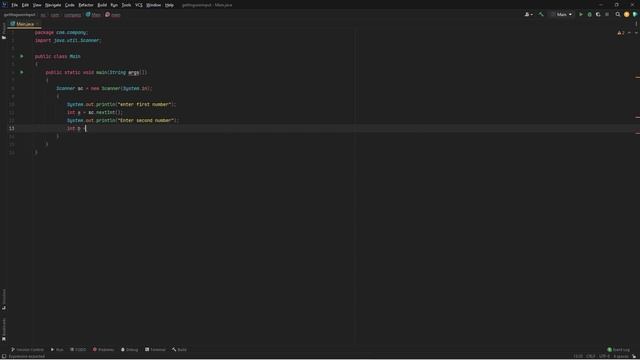
Task: Click the Run with Coverage icon
Action: click(x=598, y=14)
